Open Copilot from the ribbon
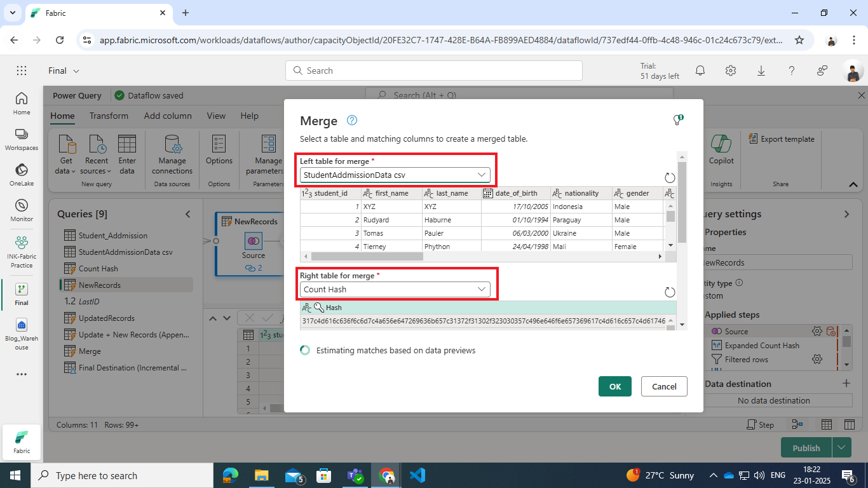Image resolution: width=868 pixels, height=488 pixels. [721, 151]
